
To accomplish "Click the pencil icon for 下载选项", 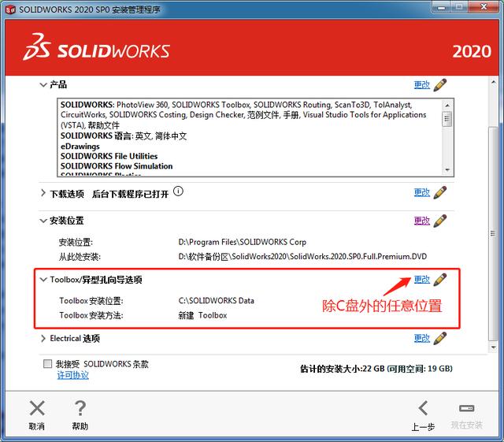I will (x=440, y=192).
